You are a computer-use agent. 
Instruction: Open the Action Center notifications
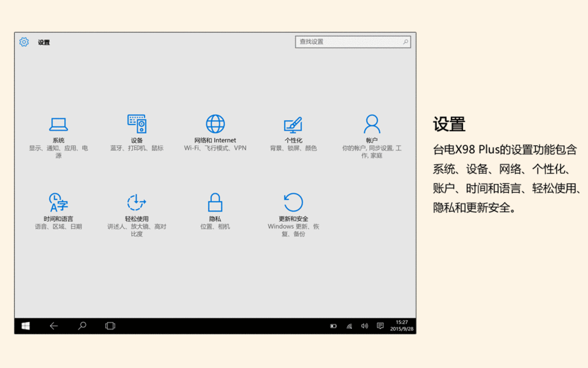380,326
